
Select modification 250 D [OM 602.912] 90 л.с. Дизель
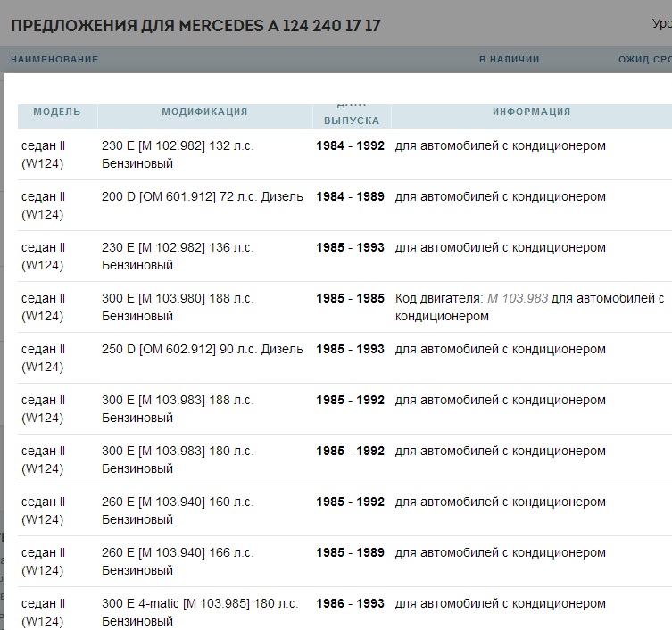point(203,349)
